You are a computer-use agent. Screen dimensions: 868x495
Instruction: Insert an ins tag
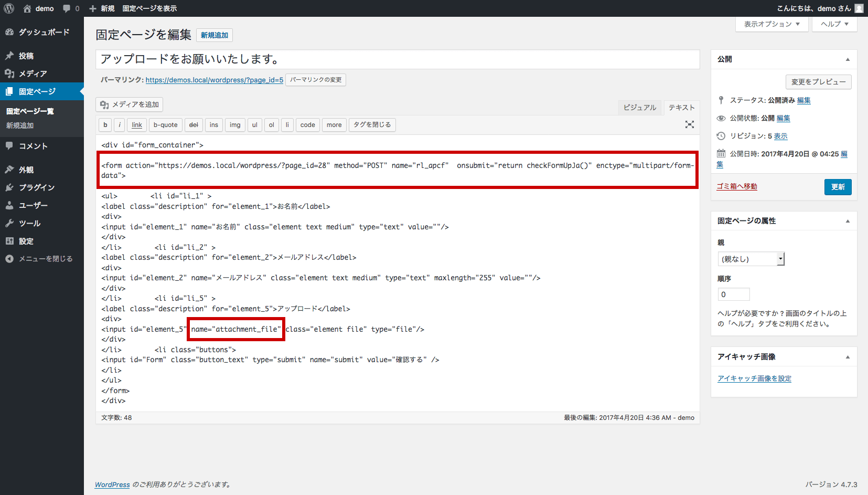tap(214, 125)
